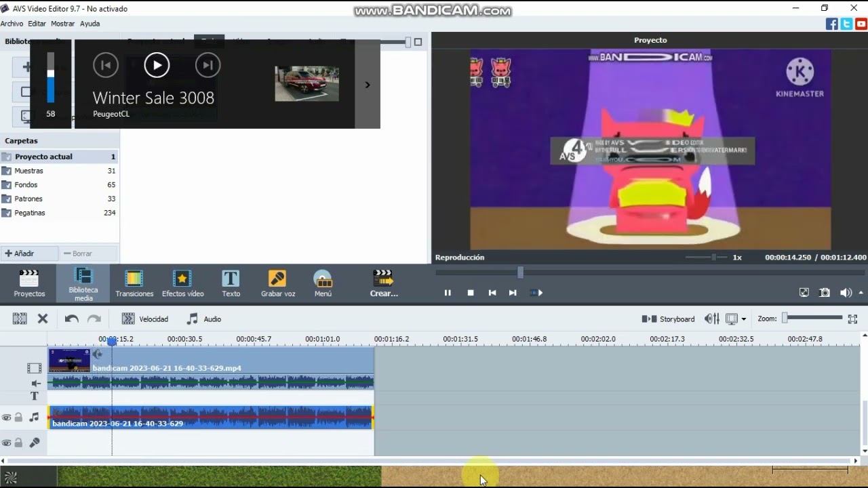Open the YouTube link icon
The width and height of the screenshot is (868, 488).
(861, 24)
